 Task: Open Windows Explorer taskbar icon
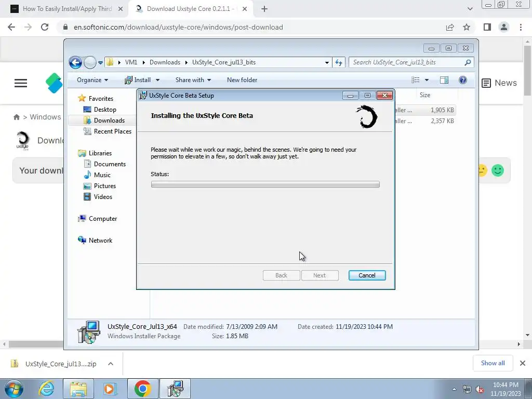click(x=79, y=389)
